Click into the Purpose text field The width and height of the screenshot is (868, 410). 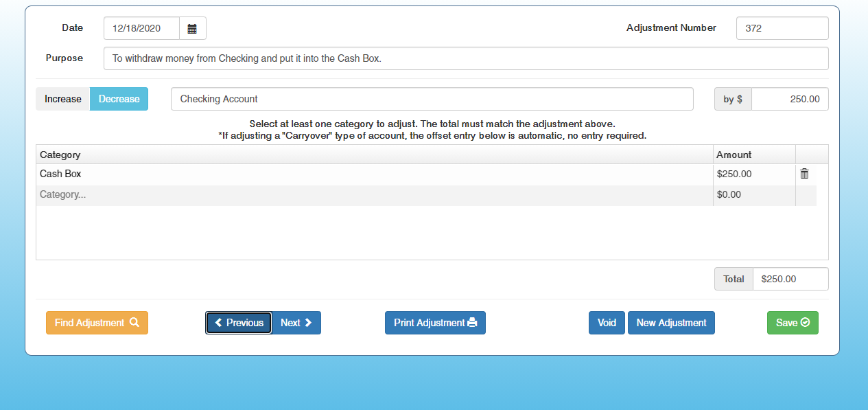pos(465,58)
